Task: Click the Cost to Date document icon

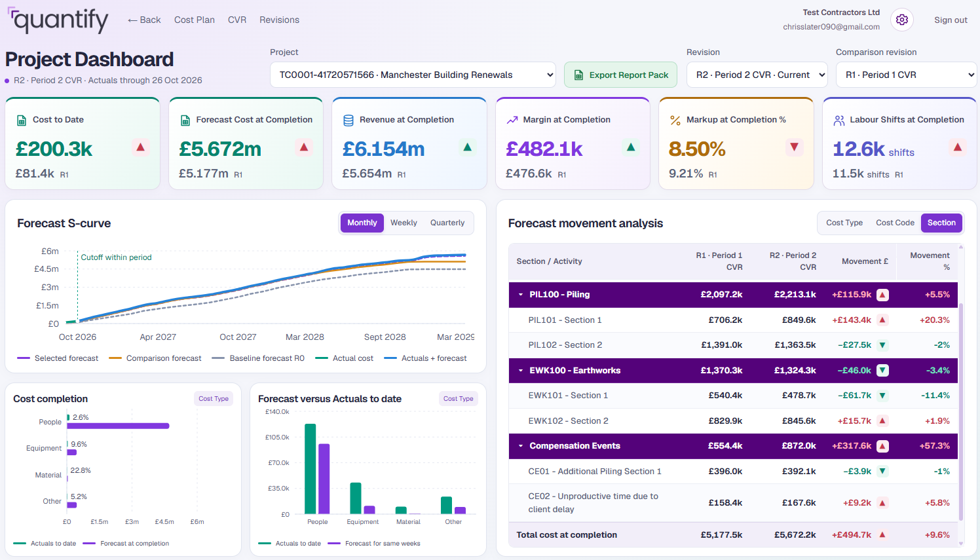Action: [21, 120]
